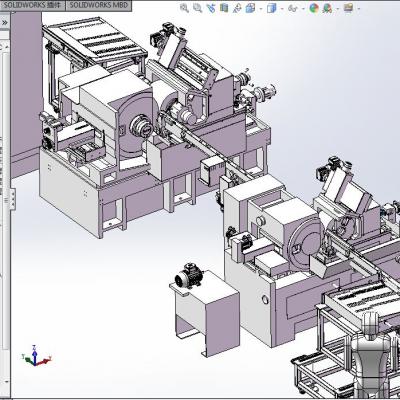Expand the left panel double-chevron
The width and height of the screenshot is (400, 400).
pyautogui.click(x=5, y=23)
